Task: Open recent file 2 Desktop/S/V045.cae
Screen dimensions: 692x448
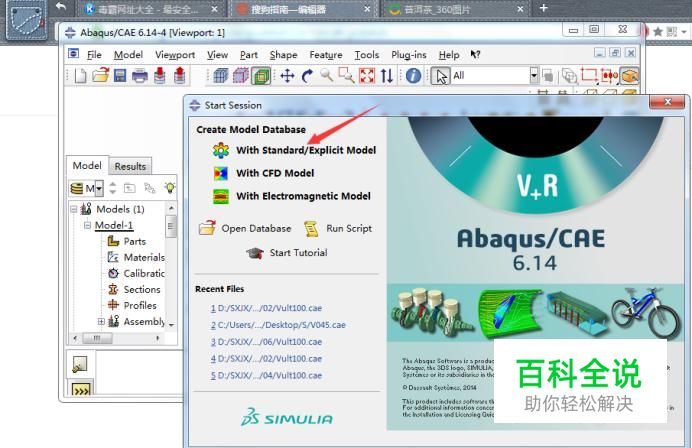Action: (x=278, y=325)
